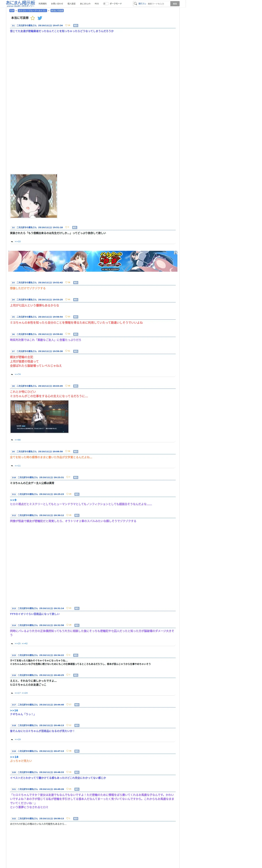Open the カテゴリ『ブルーアーカイブ』 breadcrumb

[32, 10]
